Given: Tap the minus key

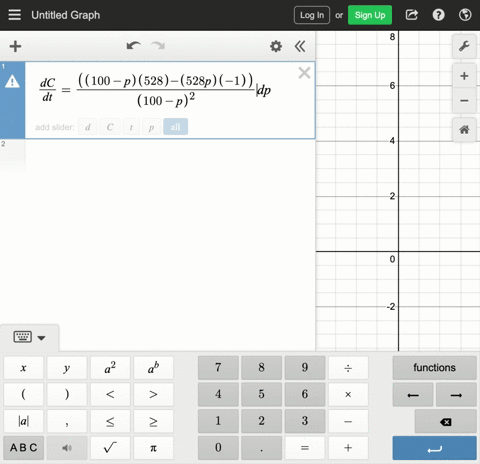Looking at the screenshot, I should point(348,421).
